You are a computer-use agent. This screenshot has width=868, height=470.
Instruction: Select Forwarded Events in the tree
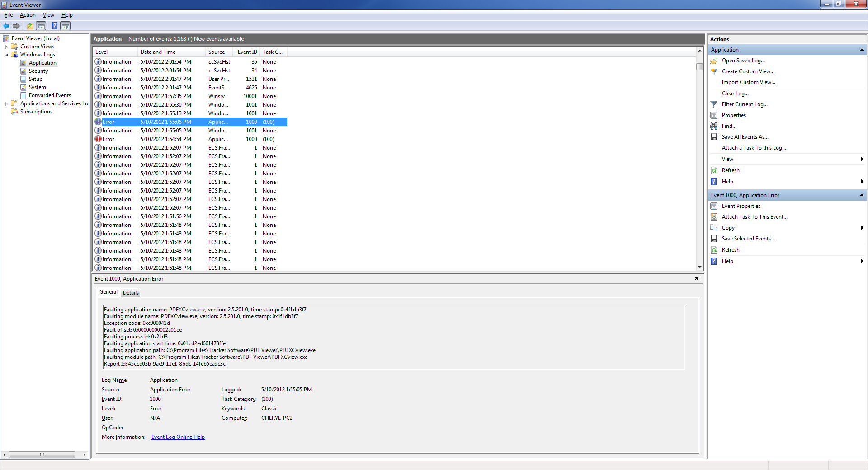click(50, 95)
